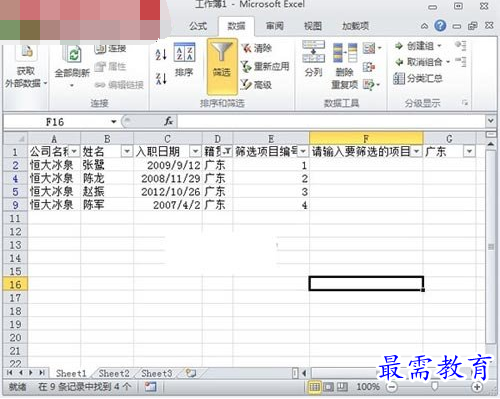Click Remove Duplicates icon
Screen dimensions: 500x399
(345, 66)
